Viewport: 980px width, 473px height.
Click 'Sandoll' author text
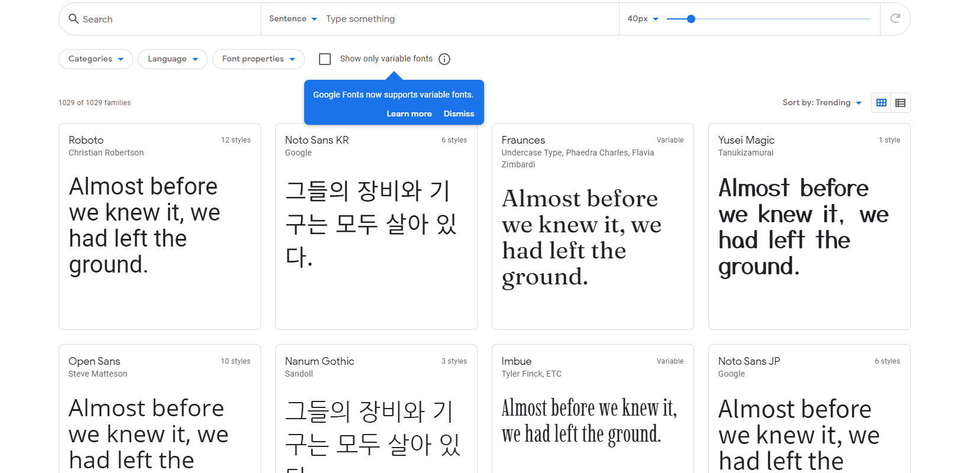point(299,374)
